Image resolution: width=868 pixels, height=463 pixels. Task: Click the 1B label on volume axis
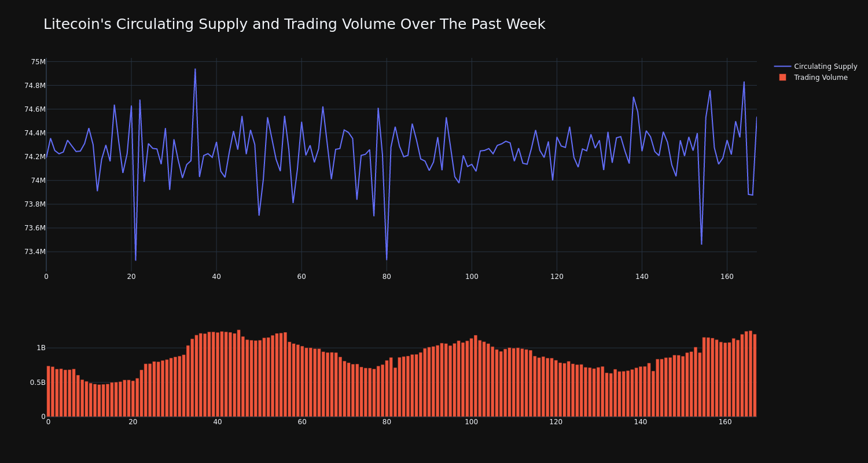(41, 348)
